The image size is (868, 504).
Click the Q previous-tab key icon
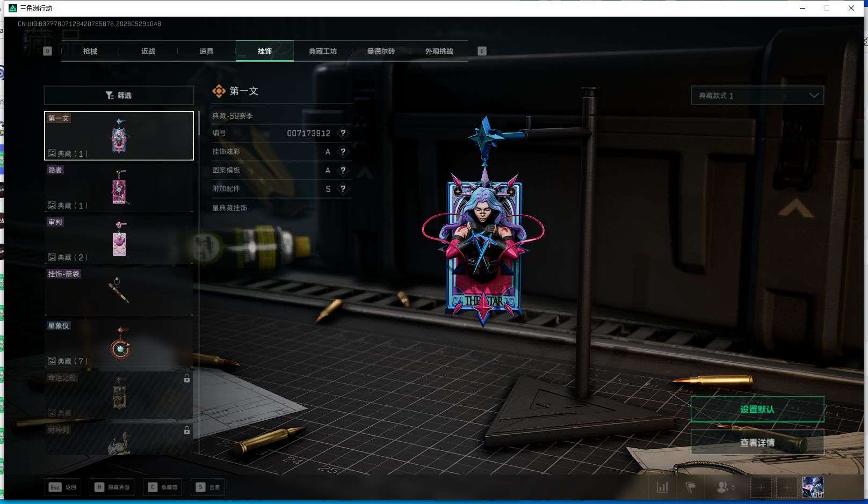(x=47, y=51)
